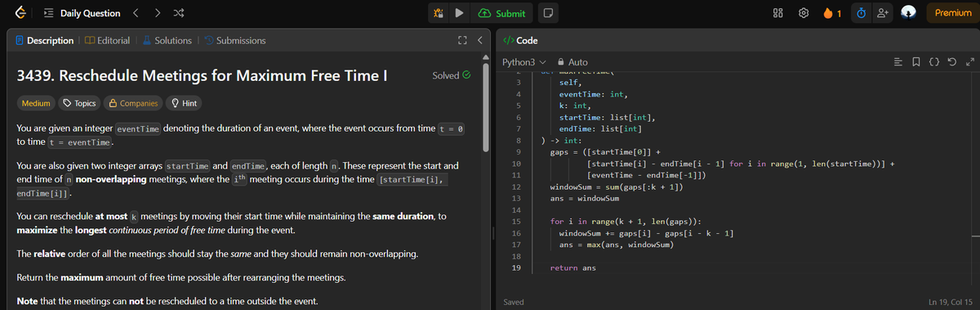The width and height of the screenshot is (980, 310).
Task: Switch to the Submissions tab
Action: tap(234, 40)
